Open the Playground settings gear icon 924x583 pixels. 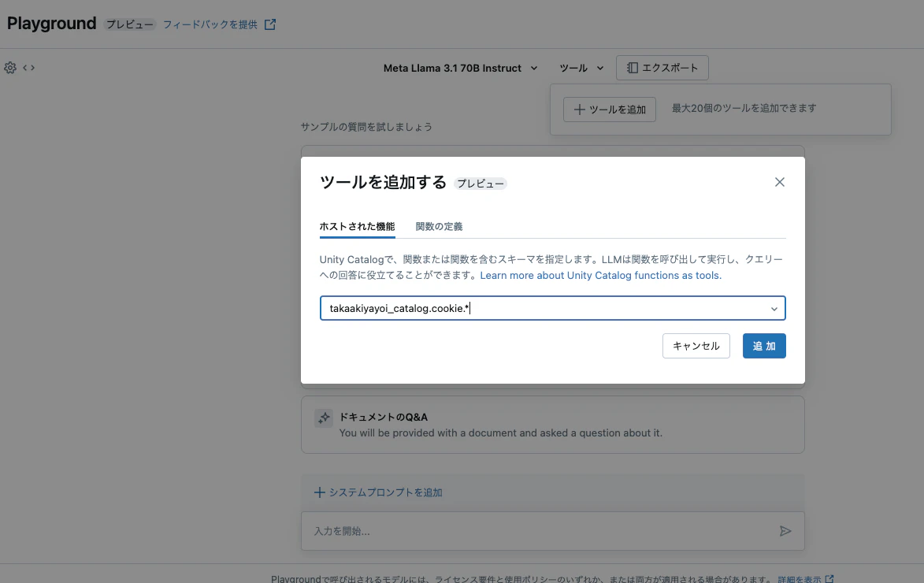pos(10,68)
